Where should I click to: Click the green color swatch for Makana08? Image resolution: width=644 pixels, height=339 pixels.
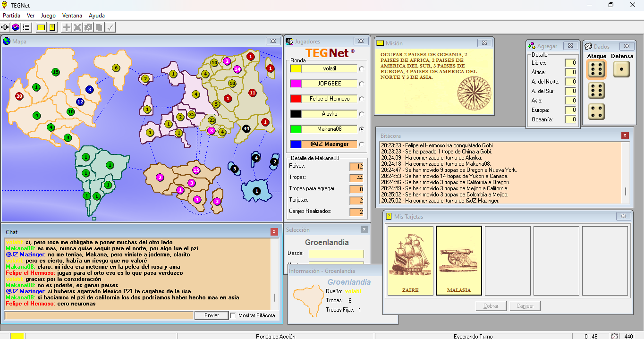(296, 129)
